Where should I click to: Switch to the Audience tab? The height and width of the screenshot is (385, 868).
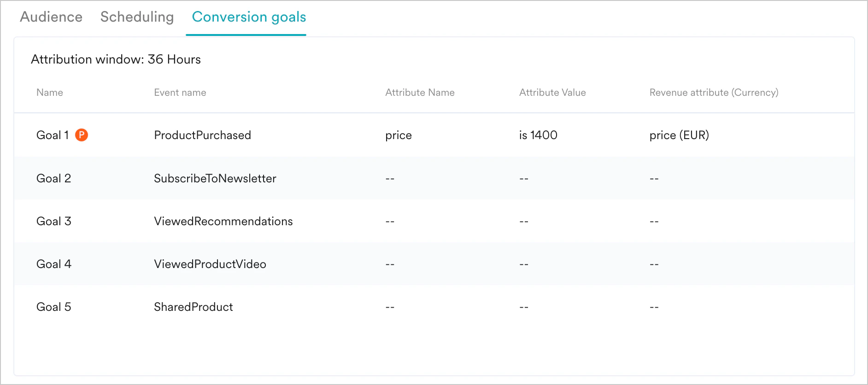coord(51,17)
